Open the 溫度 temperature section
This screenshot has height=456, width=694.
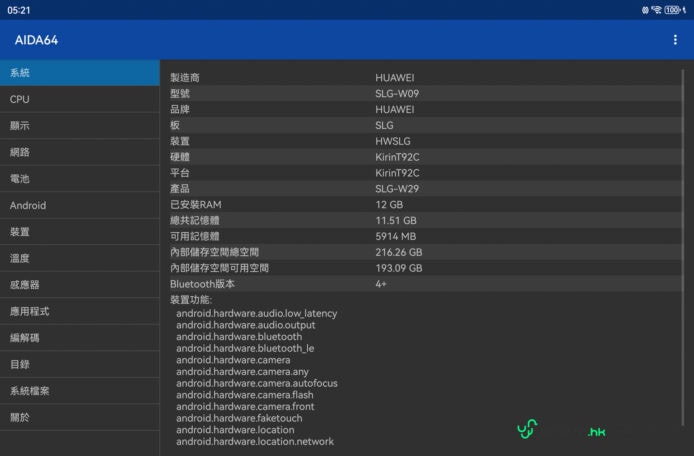coord(80,259)
